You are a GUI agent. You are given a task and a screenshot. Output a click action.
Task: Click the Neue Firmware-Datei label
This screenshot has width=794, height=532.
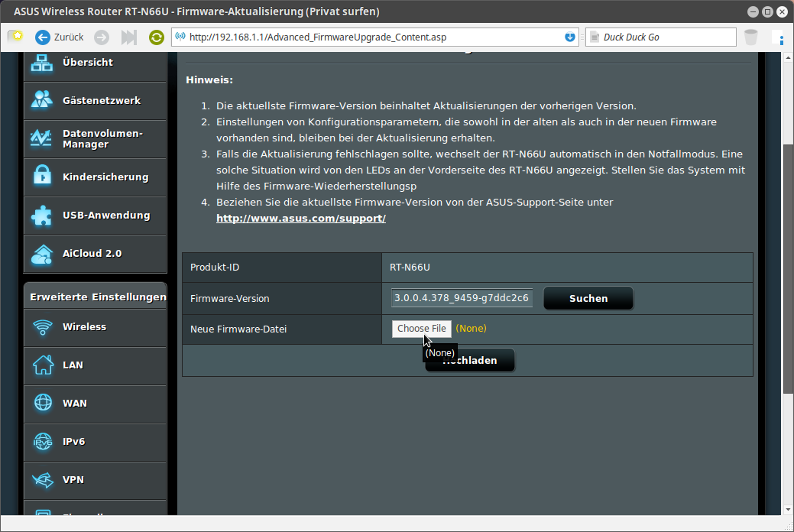pos(238,329)
